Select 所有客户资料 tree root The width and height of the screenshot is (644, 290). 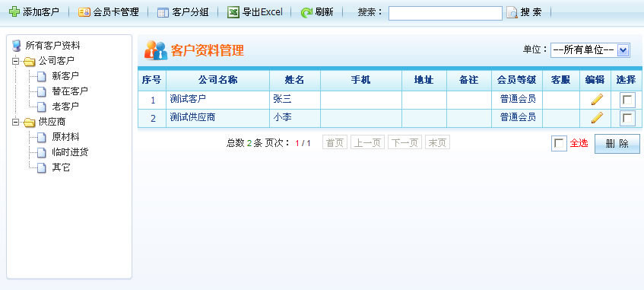coord(52,46)
